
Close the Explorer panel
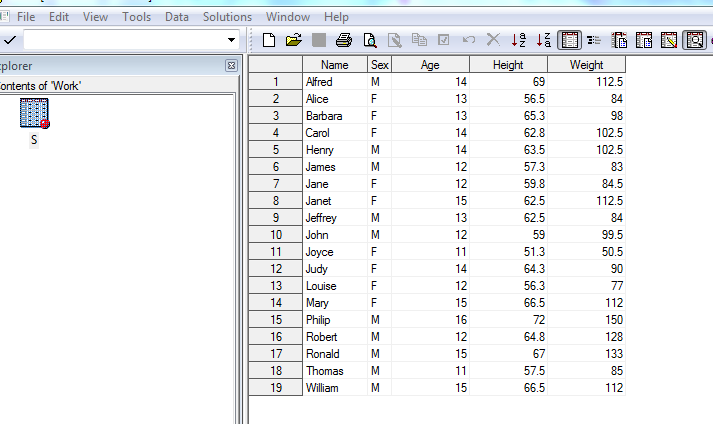[x=231, y=65]
